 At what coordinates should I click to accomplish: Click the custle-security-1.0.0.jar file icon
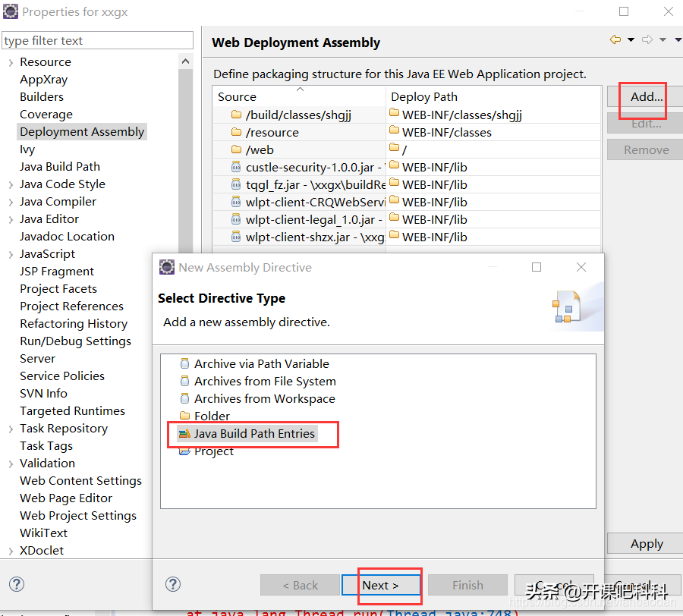(236, 167)
